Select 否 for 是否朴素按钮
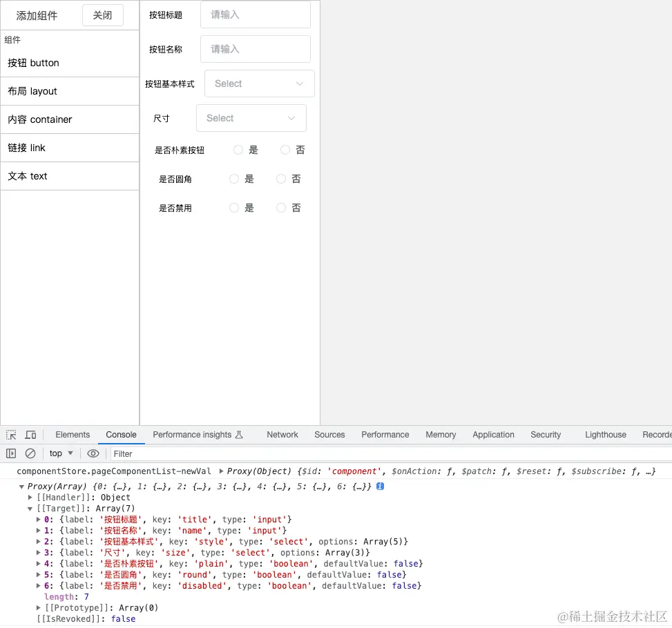 click(x=285, y=150)
